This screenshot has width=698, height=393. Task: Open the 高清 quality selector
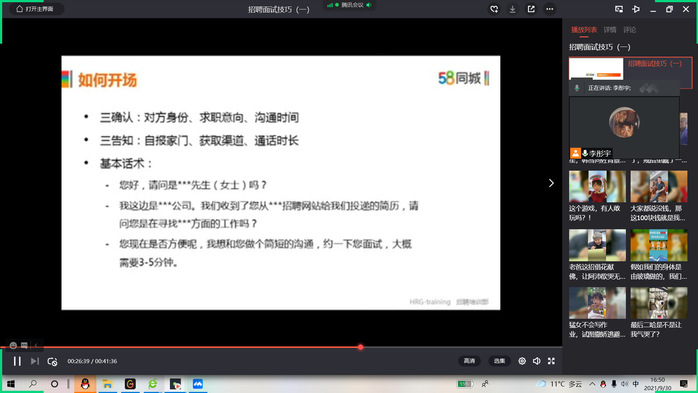point(469,361)
